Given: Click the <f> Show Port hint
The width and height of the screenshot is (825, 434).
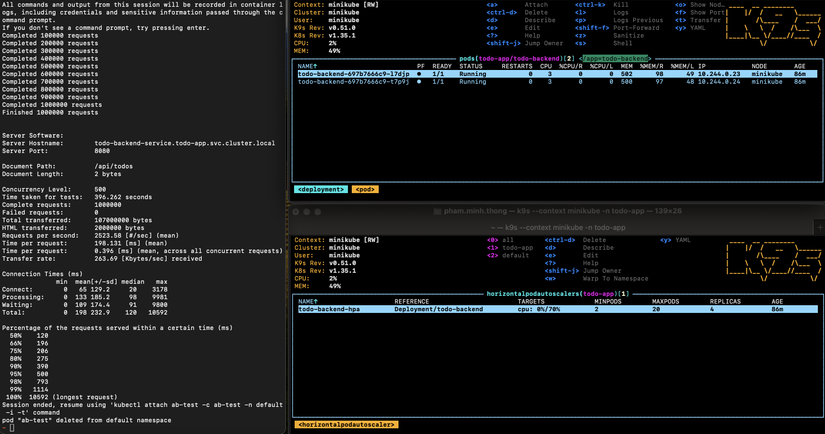Looking at the screenshot, I should point(700,13).
